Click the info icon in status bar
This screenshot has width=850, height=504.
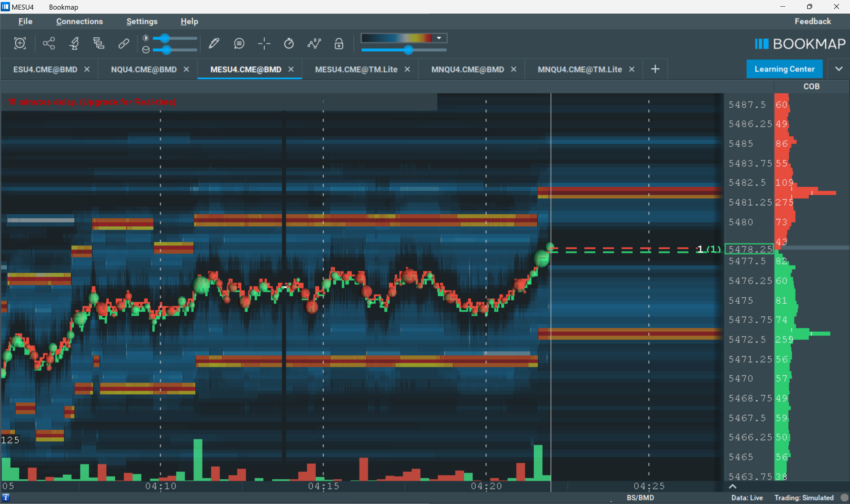click(x=5, y=498)
